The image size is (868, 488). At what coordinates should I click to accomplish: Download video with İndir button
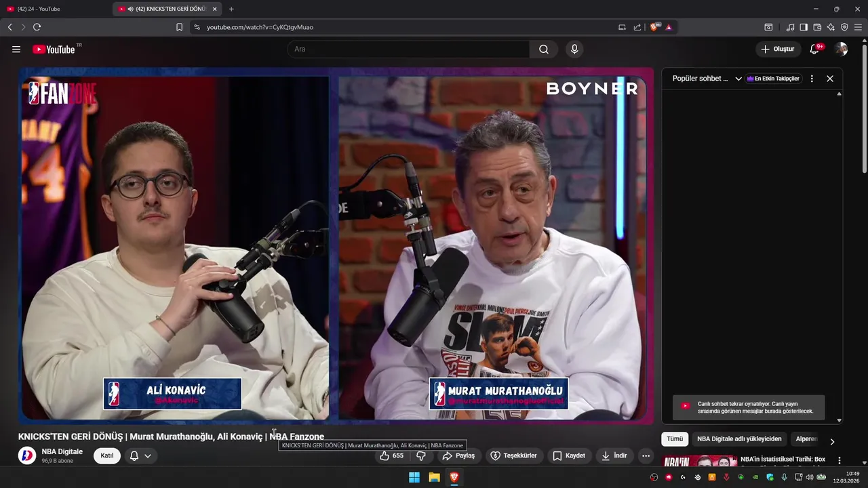[x=614, y=455]
